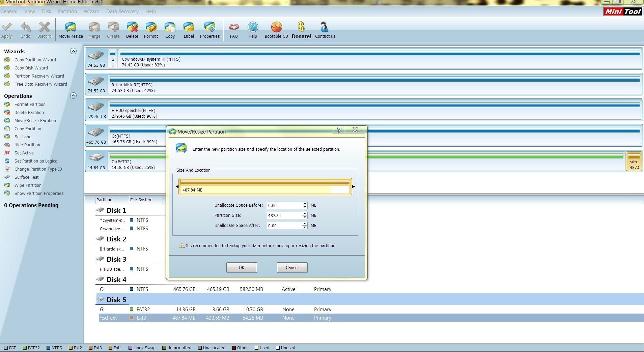
Task: Click the Discard toolbar icon
Action: pyautogui.click(x=44, y=27)
